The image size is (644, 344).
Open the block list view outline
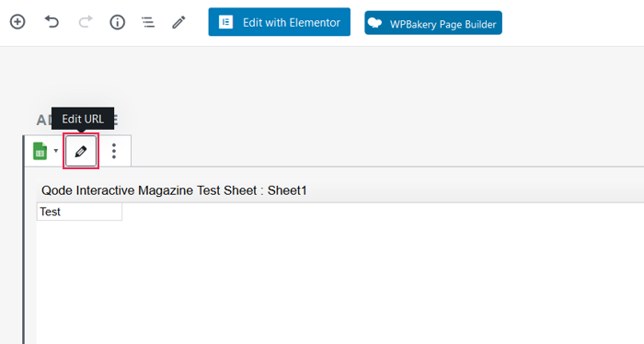coord(148,22)
